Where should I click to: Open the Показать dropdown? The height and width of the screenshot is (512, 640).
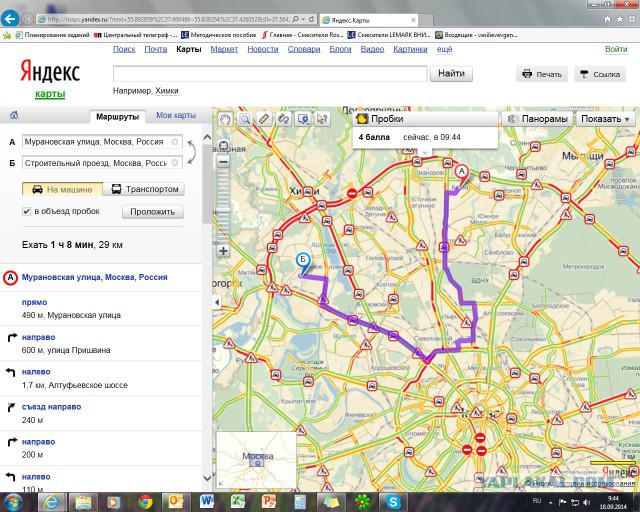605,119
